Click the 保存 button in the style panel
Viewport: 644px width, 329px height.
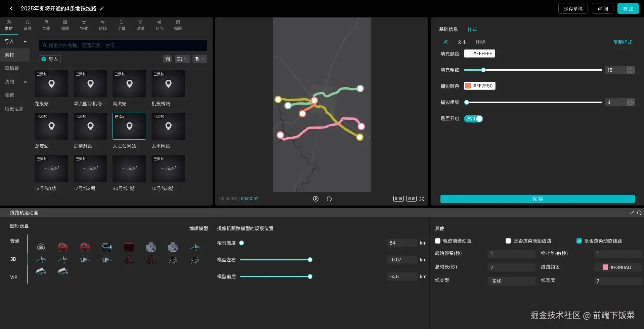click(538, 199)
